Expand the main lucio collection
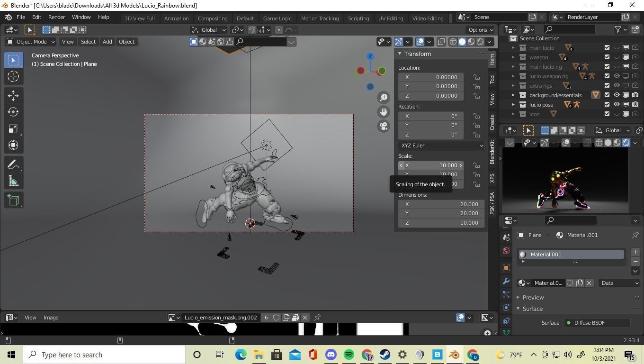 (x=513, y=48)
